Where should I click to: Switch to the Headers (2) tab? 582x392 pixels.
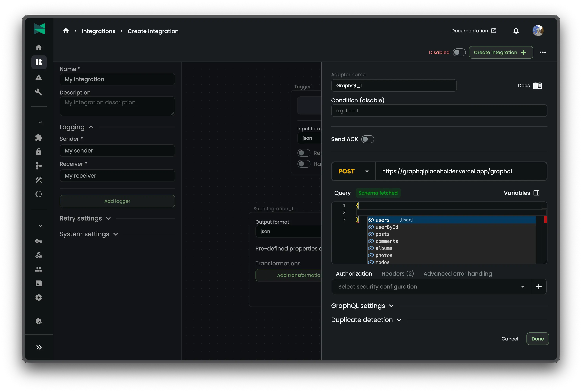(398, 273)
